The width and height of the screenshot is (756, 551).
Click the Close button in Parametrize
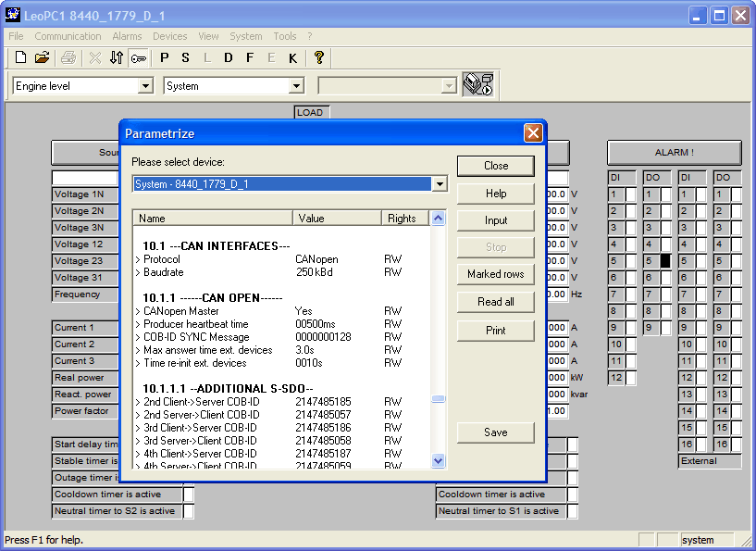(496, 166)
